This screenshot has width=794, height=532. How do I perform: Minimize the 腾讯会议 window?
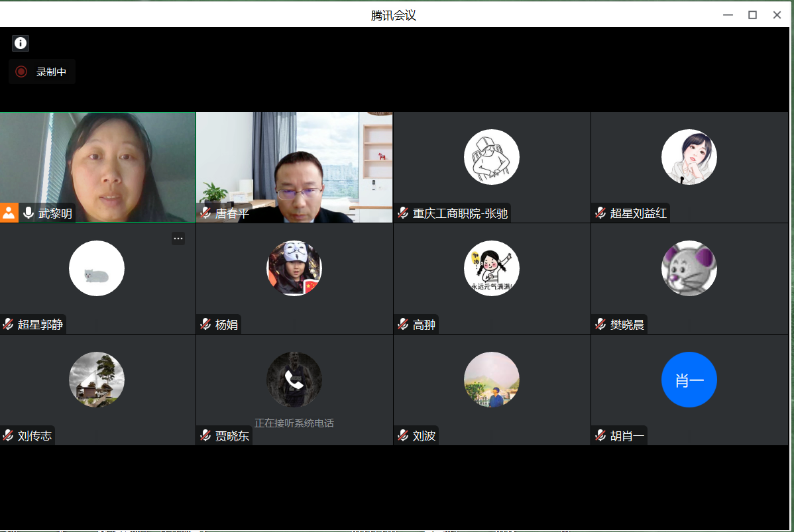click(728, 15)
